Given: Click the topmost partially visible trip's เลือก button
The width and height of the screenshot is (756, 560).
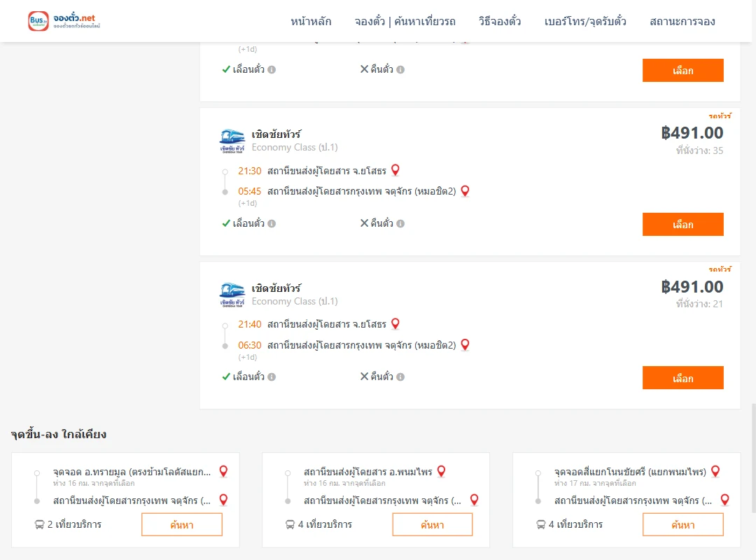Looking at the screenshot, I should (682, 71).
